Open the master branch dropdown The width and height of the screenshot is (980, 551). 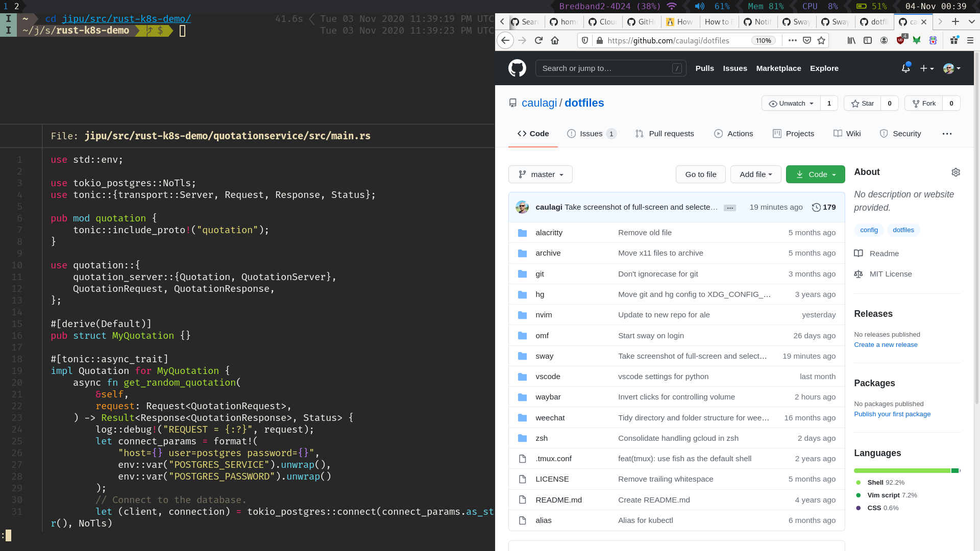[x=541, y=174]
